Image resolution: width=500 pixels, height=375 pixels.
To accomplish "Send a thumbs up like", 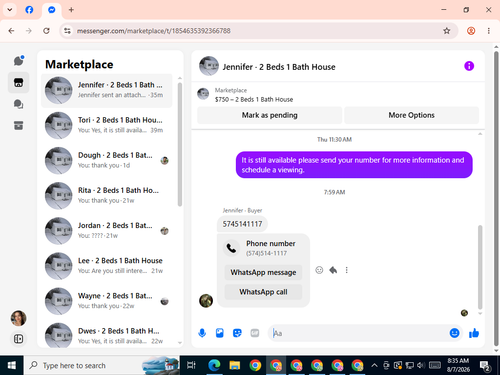I will [x=474, y=333].
